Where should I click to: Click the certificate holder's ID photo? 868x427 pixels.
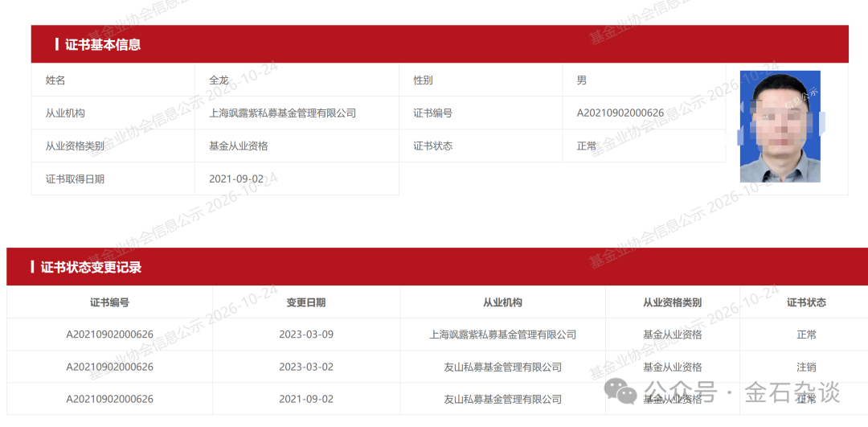[x=780, y=126]
